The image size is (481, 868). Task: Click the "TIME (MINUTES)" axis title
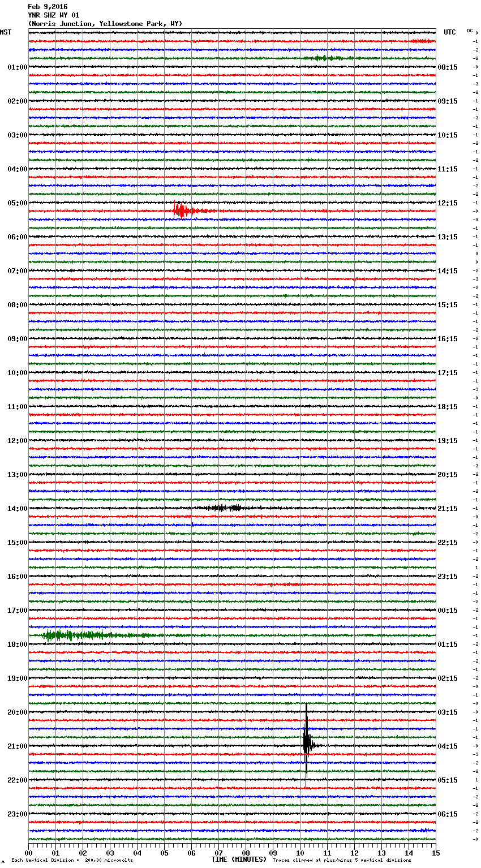tap(239, 860)
